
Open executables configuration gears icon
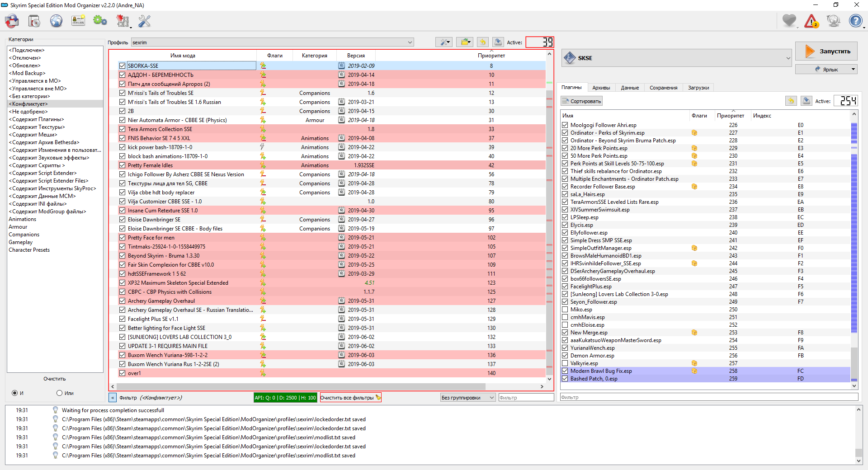tap(100, 21)
